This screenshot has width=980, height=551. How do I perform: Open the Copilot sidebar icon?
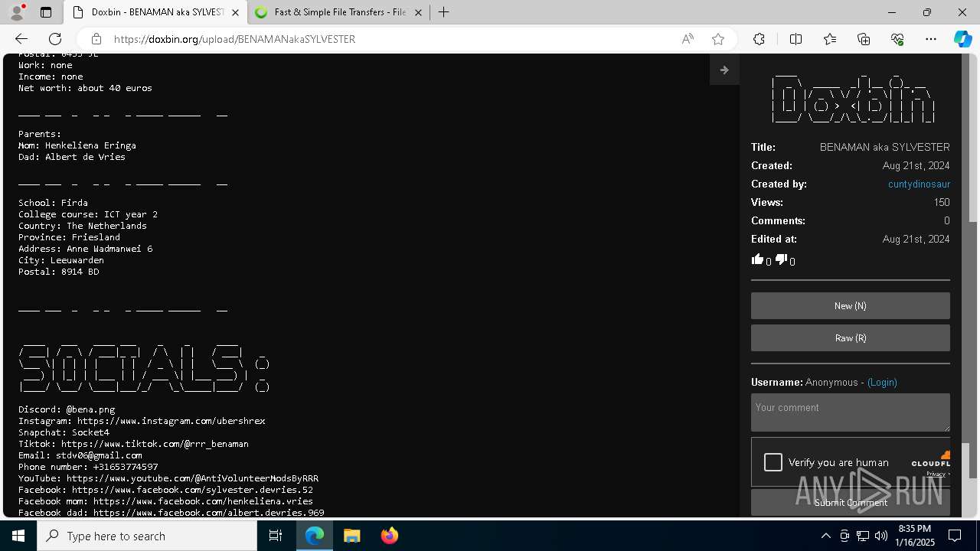[962, 39]
